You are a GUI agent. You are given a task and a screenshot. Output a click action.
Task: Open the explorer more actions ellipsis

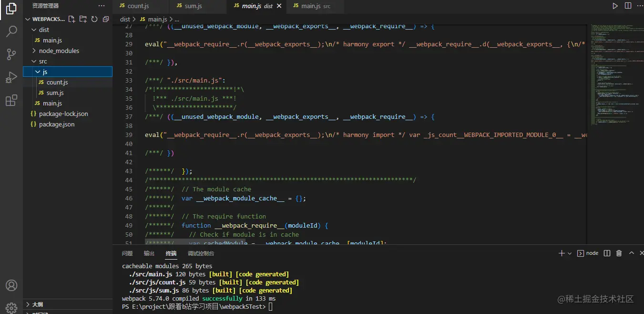pyautogui.click(x=101, y=6)
